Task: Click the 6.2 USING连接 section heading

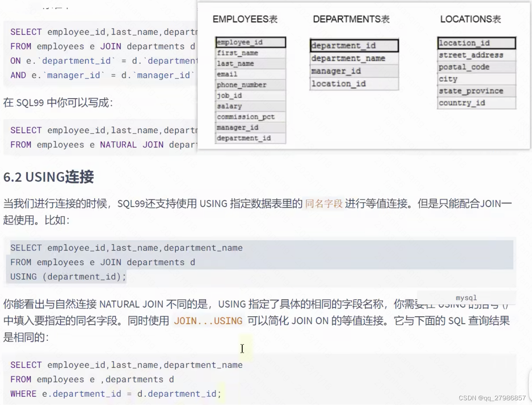Action: coord(49,177)
